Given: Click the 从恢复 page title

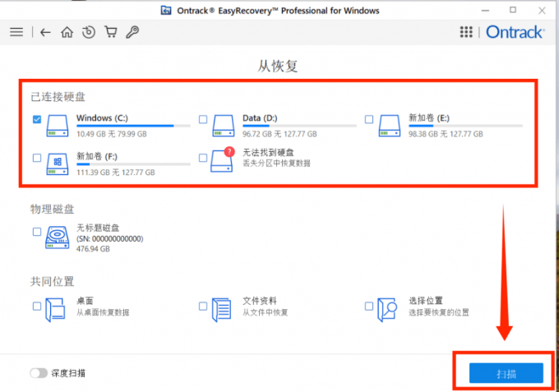Looking at the screenshot, I should (278, 66).
